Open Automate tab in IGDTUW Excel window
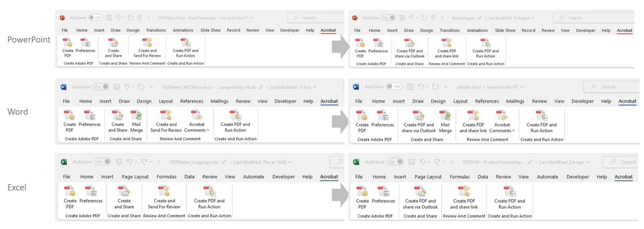 pos(547,177)
